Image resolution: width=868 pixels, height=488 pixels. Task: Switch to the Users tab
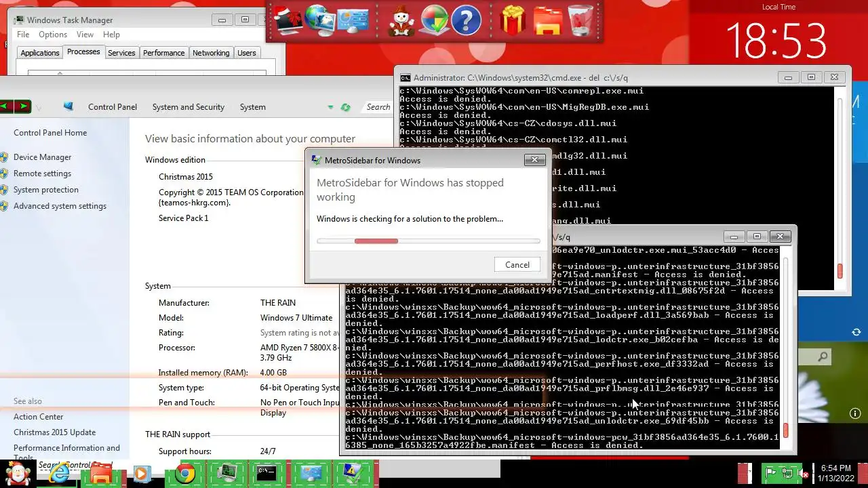(247, 53)
